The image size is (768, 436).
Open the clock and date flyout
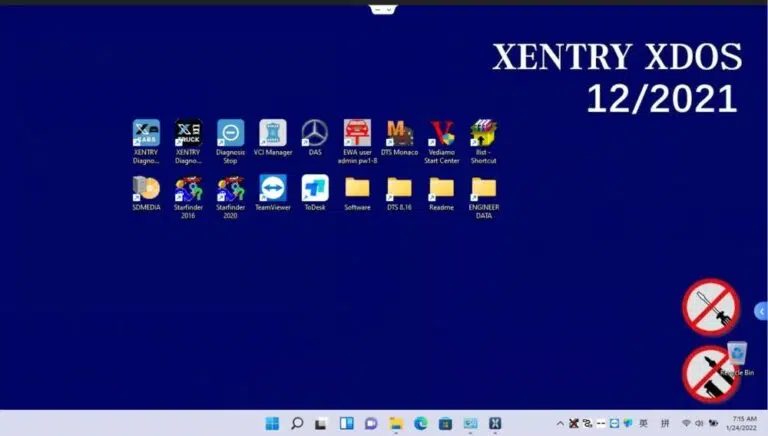click(x=744, y=424)
